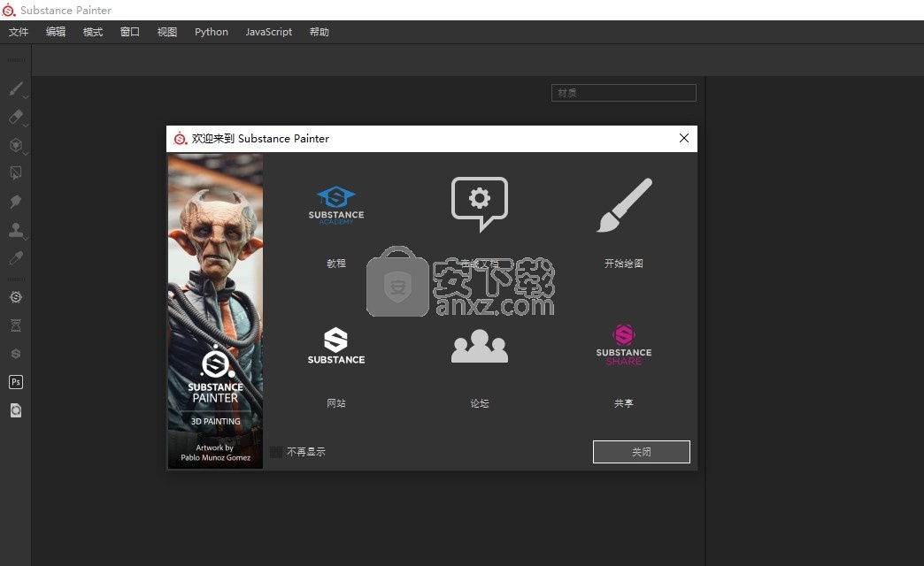This screenshot has width=924, height=566.
Task: Open Substance Source icon in the sidebar
Action: pyautogui.click(x=16, y=297)
